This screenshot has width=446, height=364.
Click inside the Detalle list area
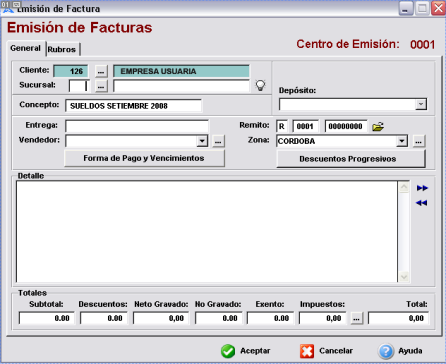(207, 232)
